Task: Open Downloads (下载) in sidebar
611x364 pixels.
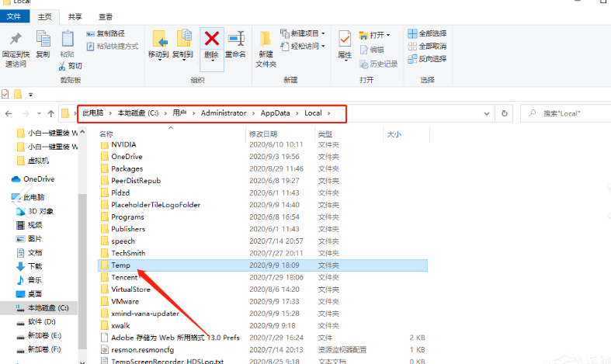Action: pos(35,266)
